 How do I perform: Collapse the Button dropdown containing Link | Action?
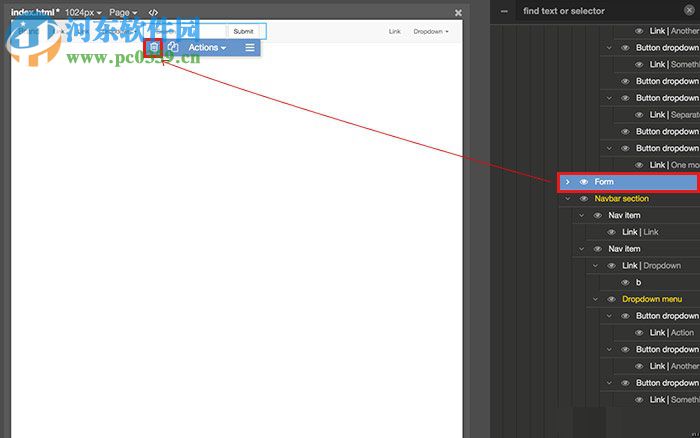609,316
